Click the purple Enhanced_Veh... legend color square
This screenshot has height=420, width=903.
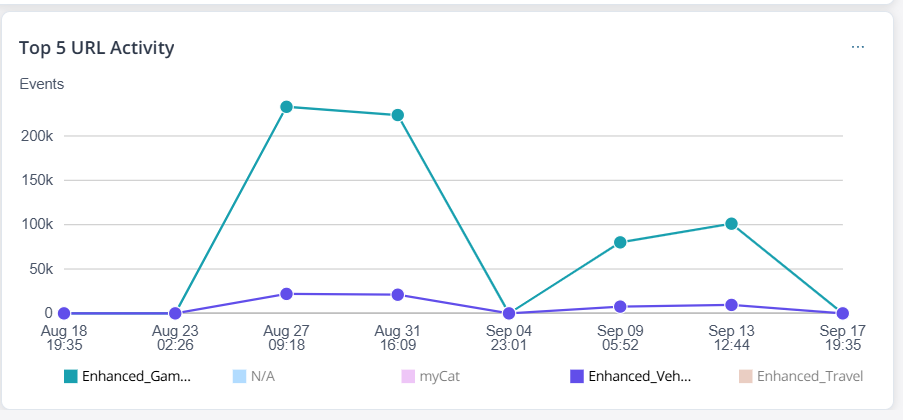pyautogui.click(x=576, y=377)
